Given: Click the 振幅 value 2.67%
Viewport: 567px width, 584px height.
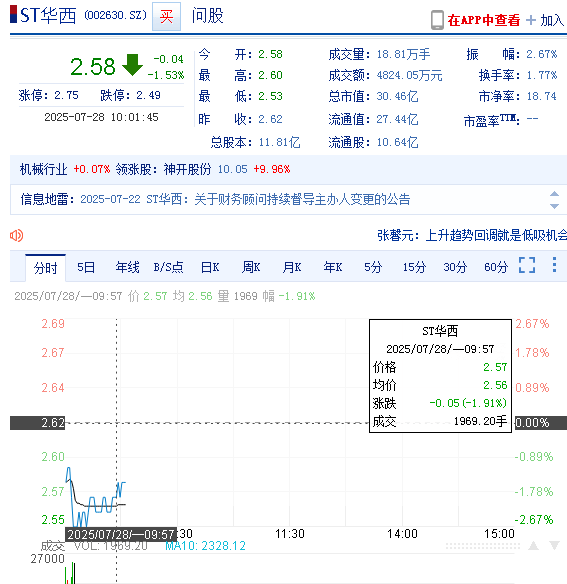Looking at the screenshot, I should pyautogui.click(x=542, y=55).
